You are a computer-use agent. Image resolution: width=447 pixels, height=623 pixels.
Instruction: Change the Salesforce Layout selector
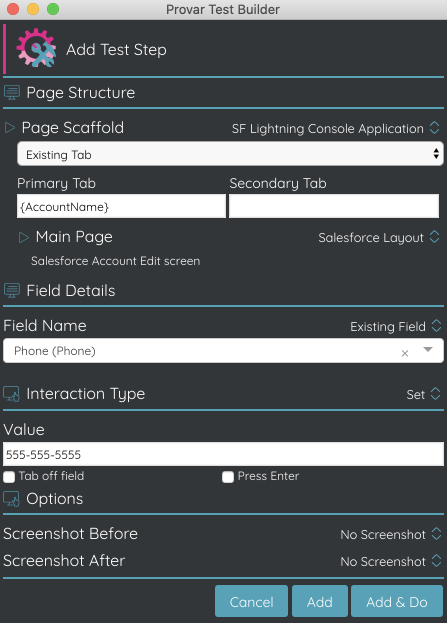click(x=379, y=237)
